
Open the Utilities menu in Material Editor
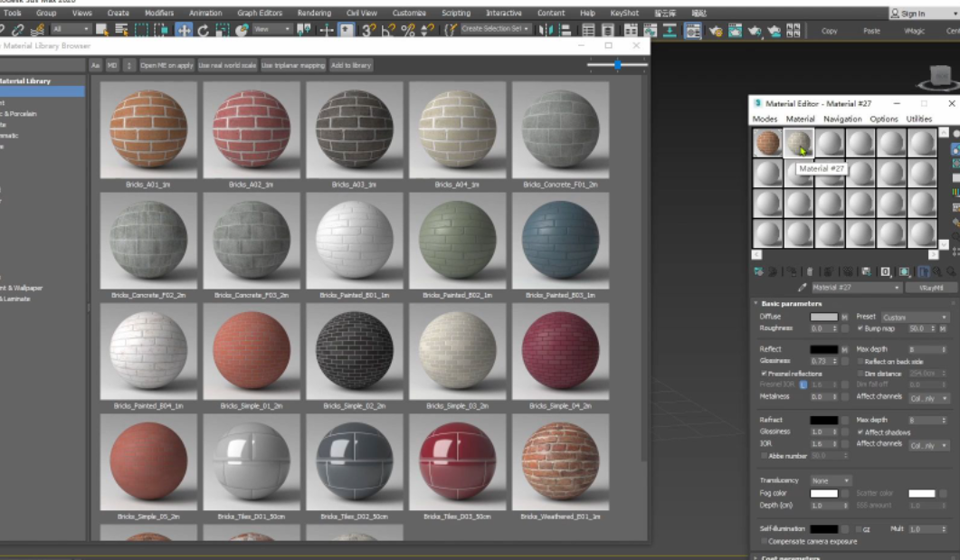(x=918, y=119)
